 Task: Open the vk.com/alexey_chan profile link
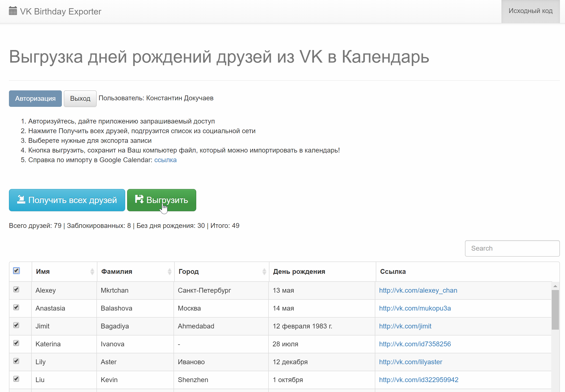[x=418, y=290]
